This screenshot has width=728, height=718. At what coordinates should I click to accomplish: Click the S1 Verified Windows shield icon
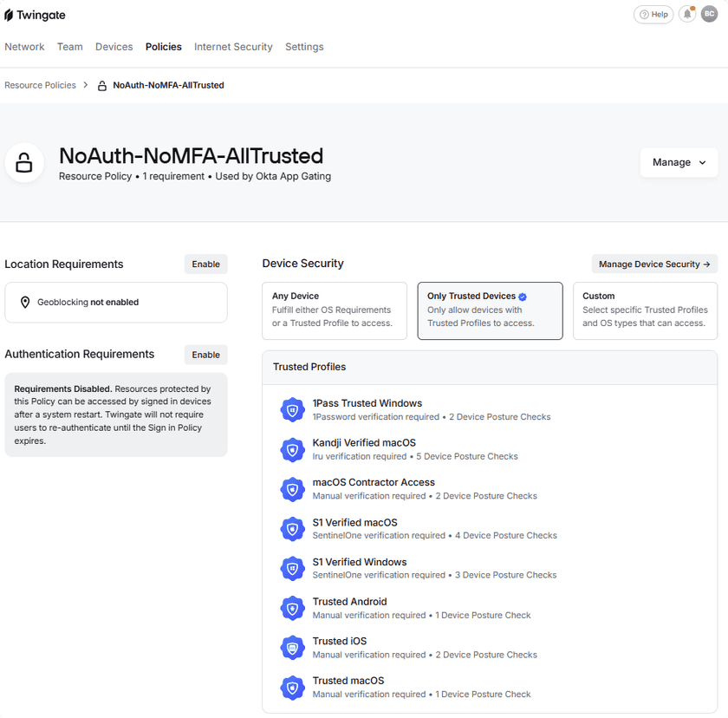(x=293, y=569)
